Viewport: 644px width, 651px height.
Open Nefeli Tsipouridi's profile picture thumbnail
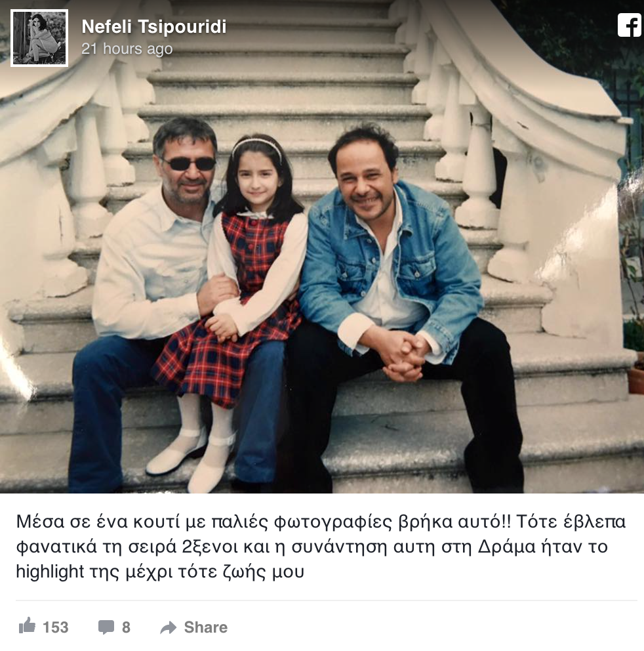click(x=39, y=38)
